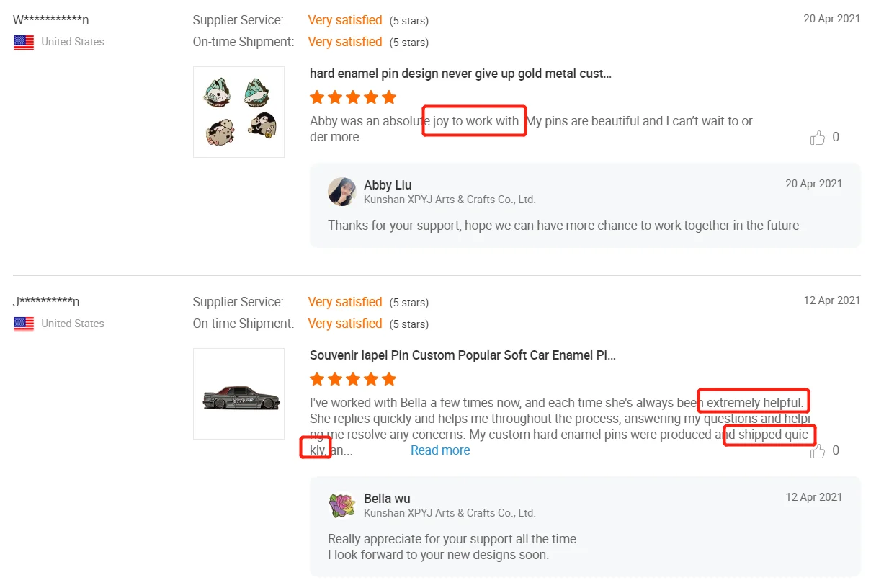
Task: Click Bella wu's rose avatar
Action: pyautogui.click(x=341, y=505)
